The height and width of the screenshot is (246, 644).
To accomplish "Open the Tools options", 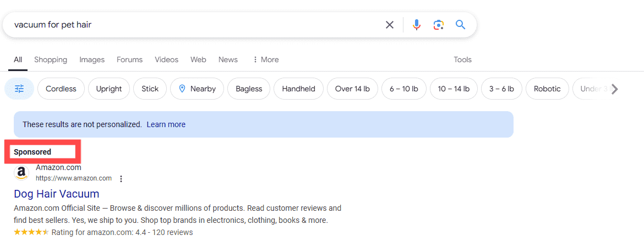I will click(x=462, y=59).
